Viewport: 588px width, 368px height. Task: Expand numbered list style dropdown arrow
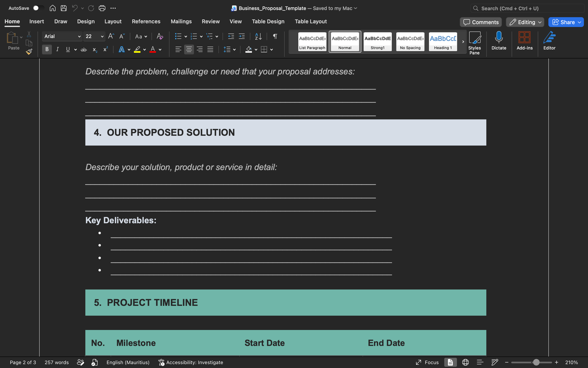pos(201,37)
